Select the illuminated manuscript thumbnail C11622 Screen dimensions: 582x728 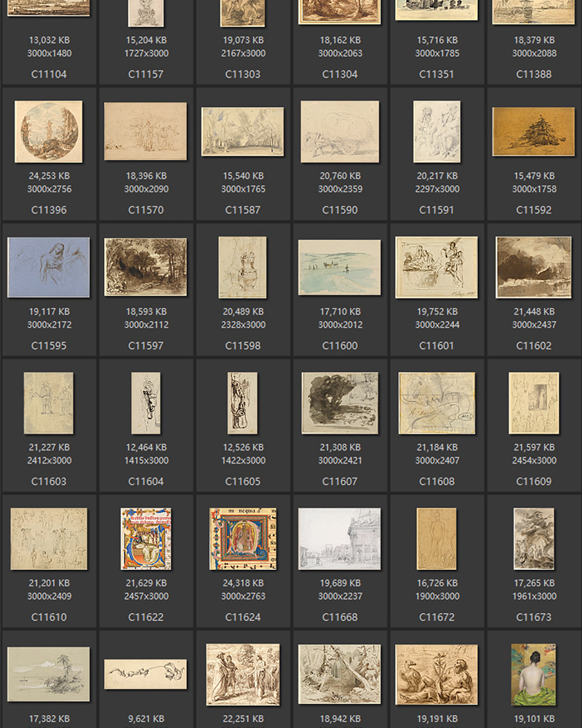[145, 539]
